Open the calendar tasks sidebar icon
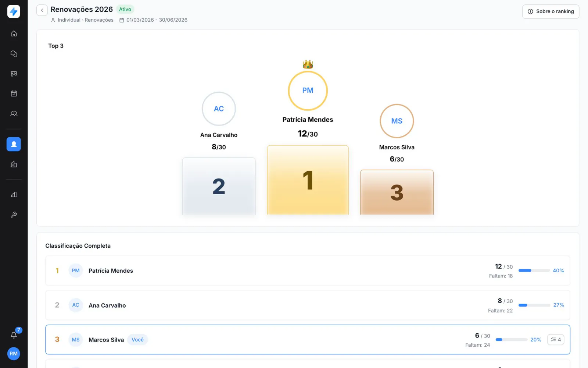 click(14, 93)
